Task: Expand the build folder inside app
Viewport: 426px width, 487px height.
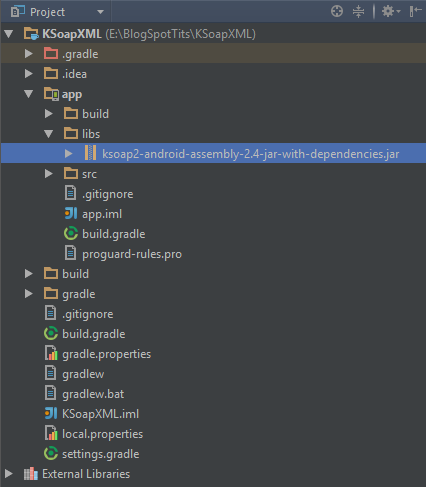Action: point(49,114)
